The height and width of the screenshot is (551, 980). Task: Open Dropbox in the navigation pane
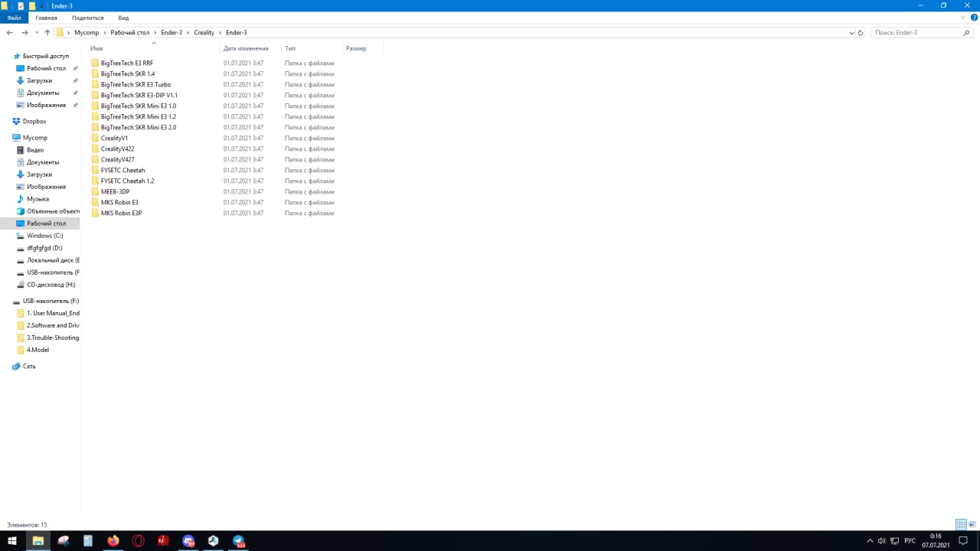click(34, 121)
